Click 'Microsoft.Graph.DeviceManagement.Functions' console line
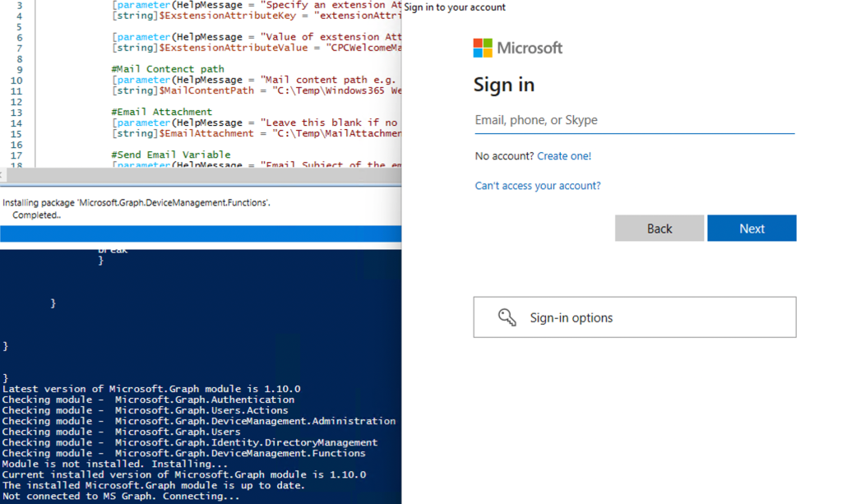Screen dimensions: 842x504 click(x=183, y=453)
